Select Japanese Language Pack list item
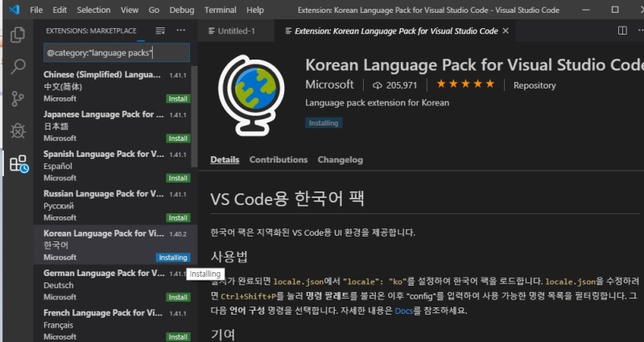The image size is (644, 342). 112,126
